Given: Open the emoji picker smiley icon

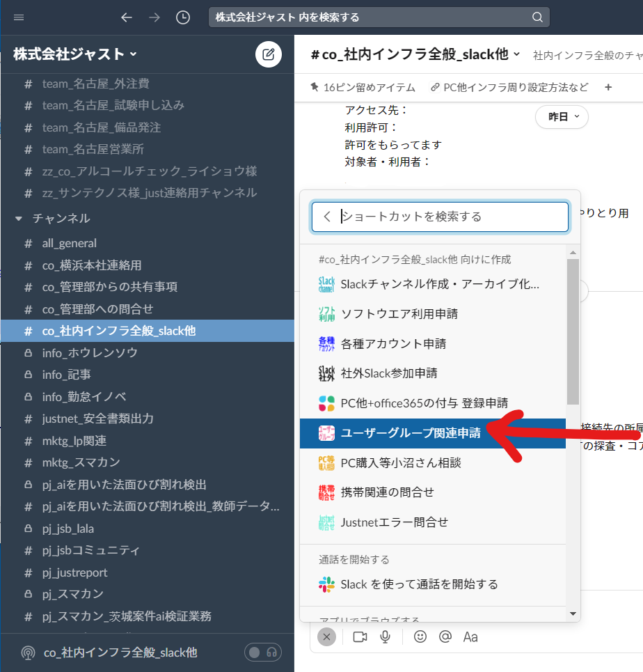Looking at the screenshot, I should pos(420,637).
